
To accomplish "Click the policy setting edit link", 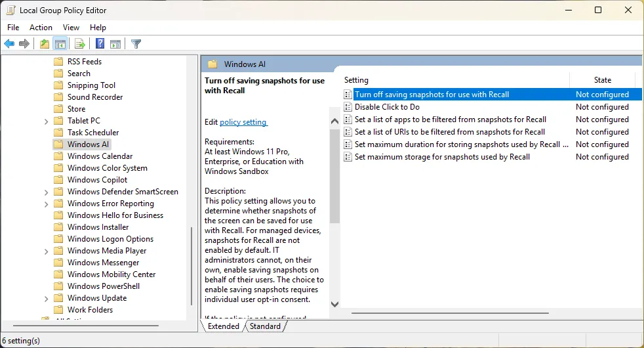I will [243, 122].
